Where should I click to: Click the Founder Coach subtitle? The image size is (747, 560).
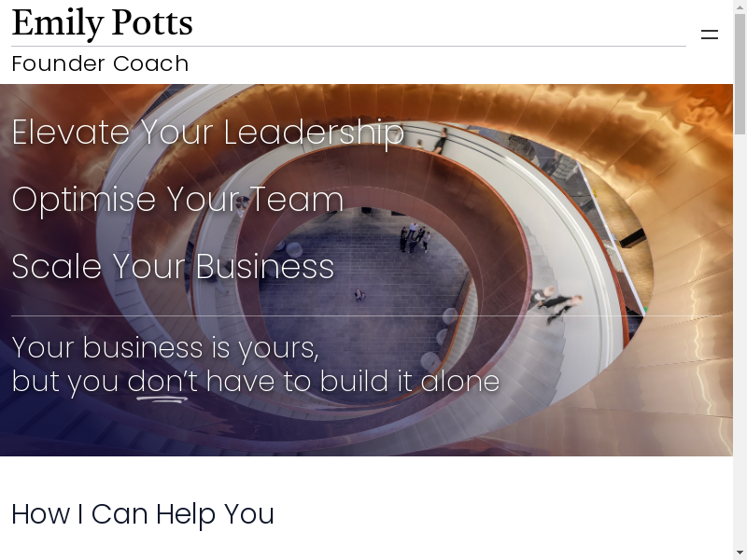coord(100,63)
